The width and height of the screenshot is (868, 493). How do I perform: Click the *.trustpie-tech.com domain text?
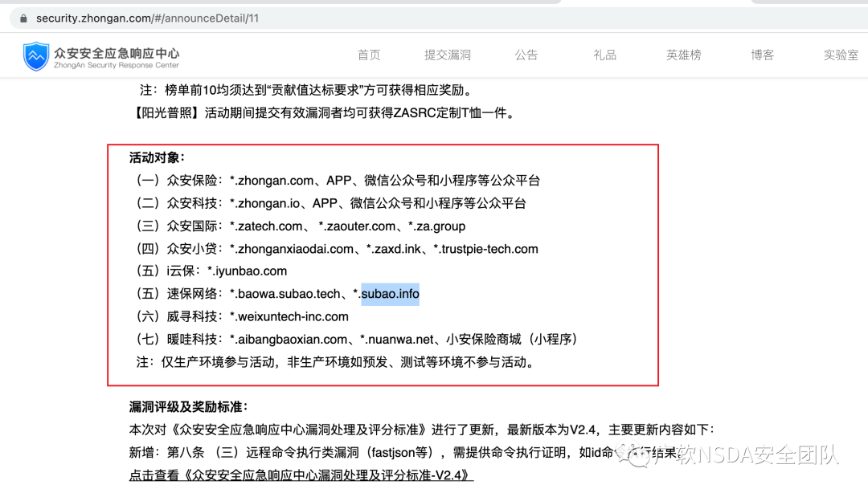point(485,249)
